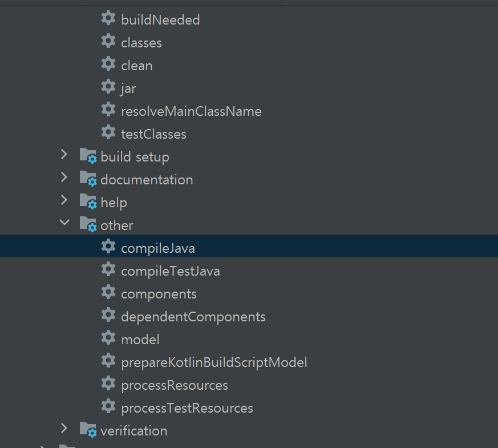
Task: Click the gear icon beside model
Action: click(108, 338)
